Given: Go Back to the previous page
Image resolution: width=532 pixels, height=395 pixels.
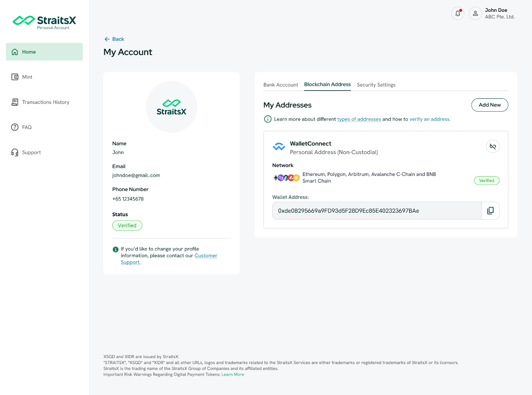Looking at the screenshot, I should [114, 39].
